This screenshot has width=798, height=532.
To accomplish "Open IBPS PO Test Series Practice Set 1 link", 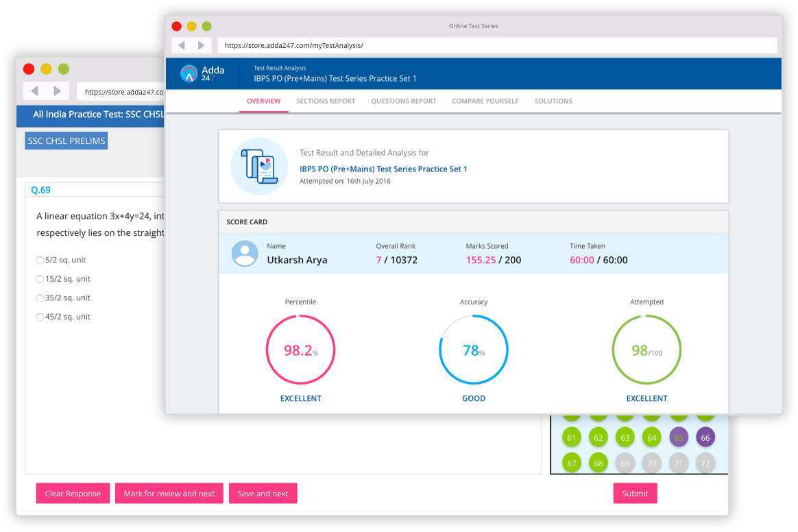I will (383, 169).
